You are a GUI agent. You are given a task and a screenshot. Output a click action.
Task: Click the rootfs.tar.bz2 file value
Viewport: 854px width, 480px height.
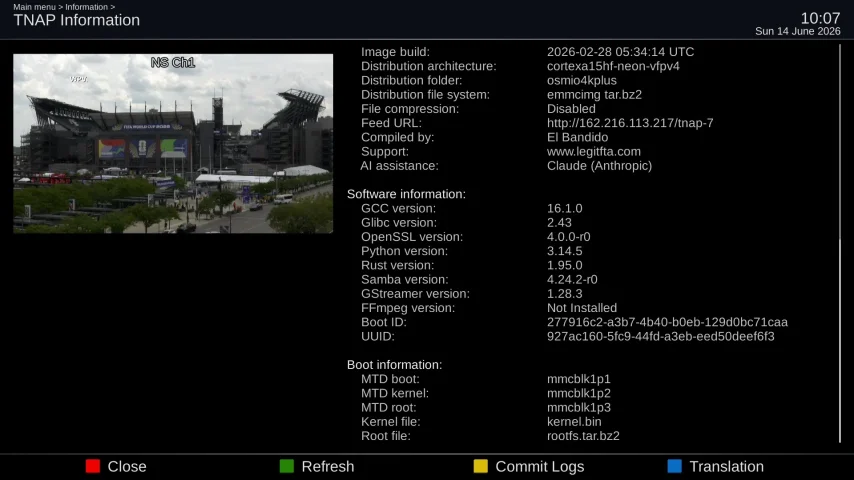pos(583,436)
